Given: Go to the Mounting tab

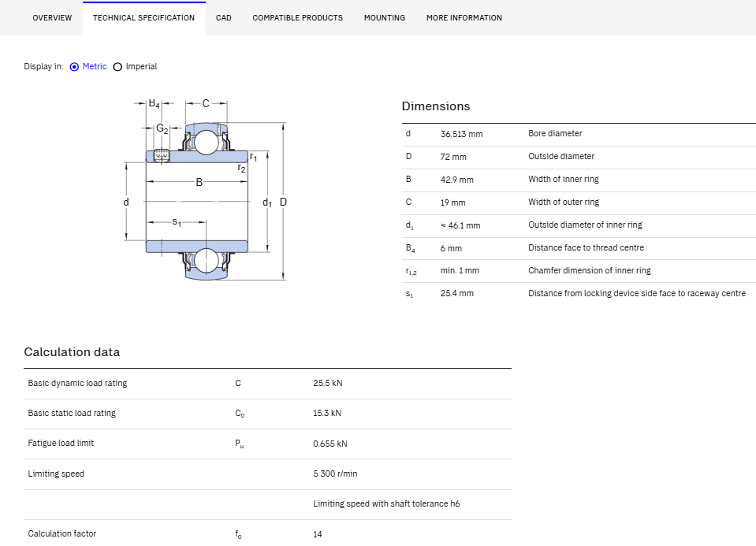Looking at the screenshot, I should point(384,18).
